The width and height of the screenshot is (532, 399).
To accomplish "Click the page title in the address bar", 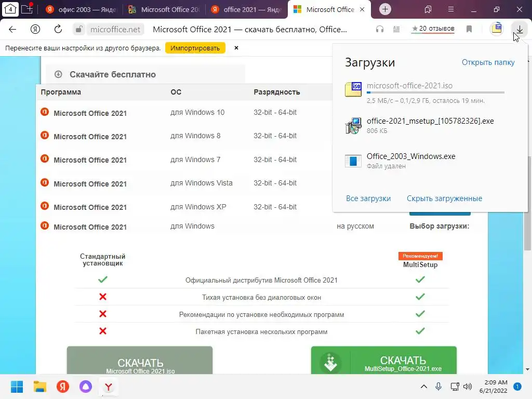I will pyautogui.click(x=250, y=29).
